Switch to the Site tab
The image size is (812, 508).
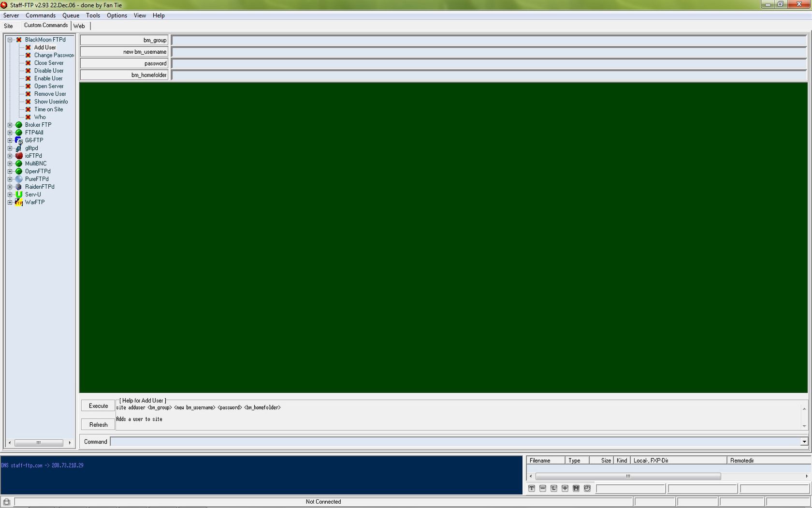pos(9,26)
